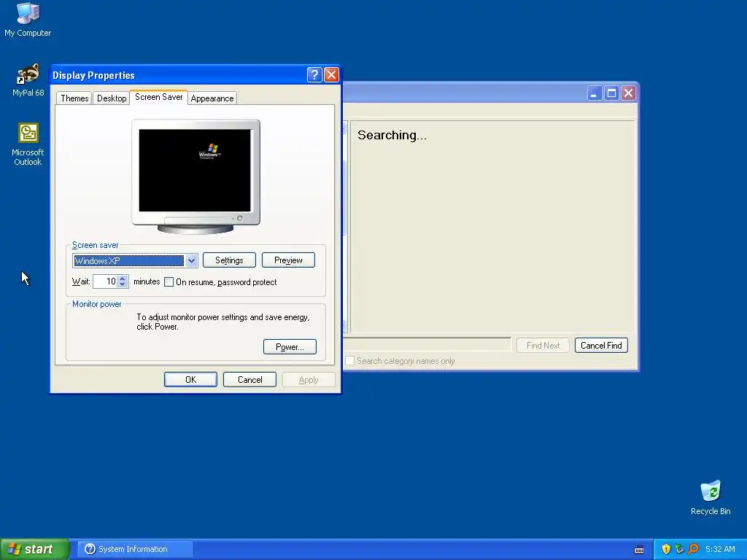
Task: Click the Windows logo Start button
Action: click(34, 549)
